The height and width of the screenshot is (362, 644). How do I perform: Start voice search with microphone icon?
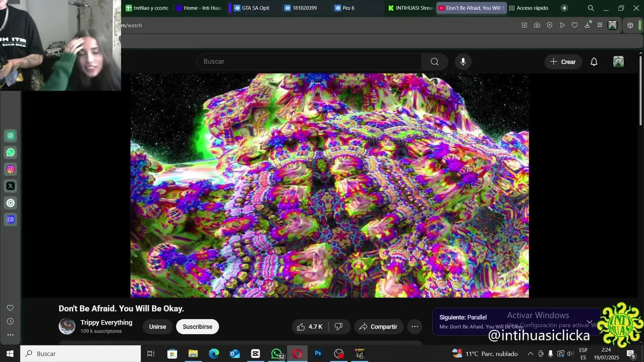463,61
